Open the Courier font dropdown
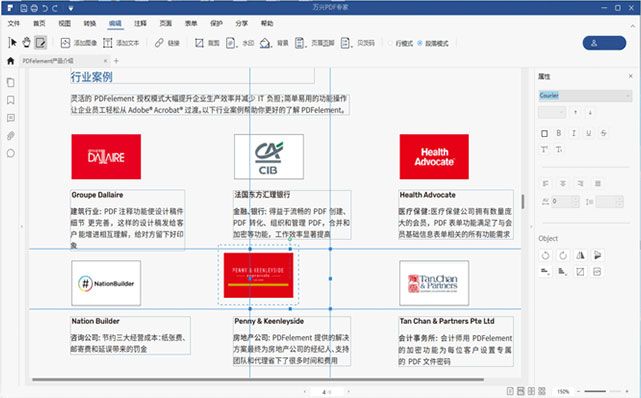 pyautogui.click(x=585, y=96)
